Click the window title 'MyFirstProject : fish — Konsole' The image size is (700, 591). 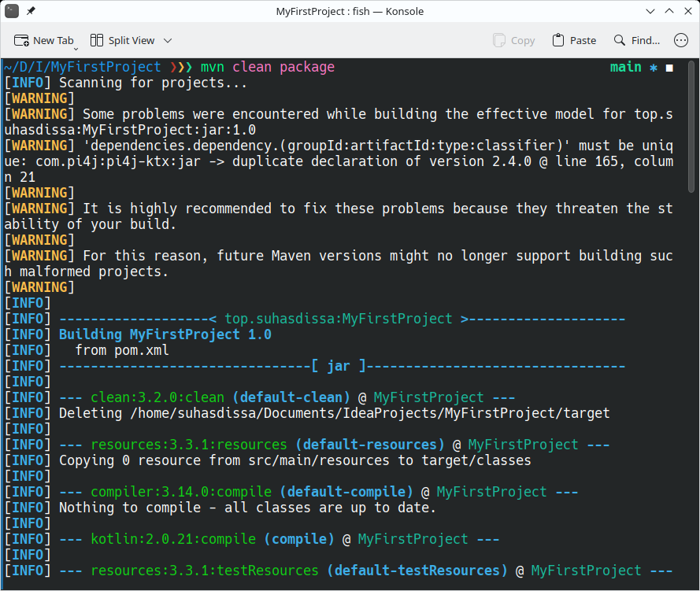tap(350, 11)
